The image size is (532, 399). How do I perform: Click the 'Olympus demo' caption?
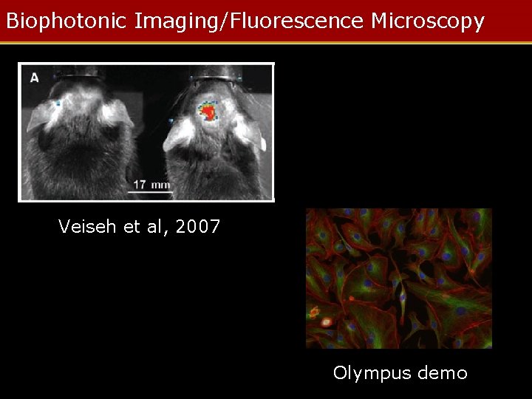pos(400,373)
